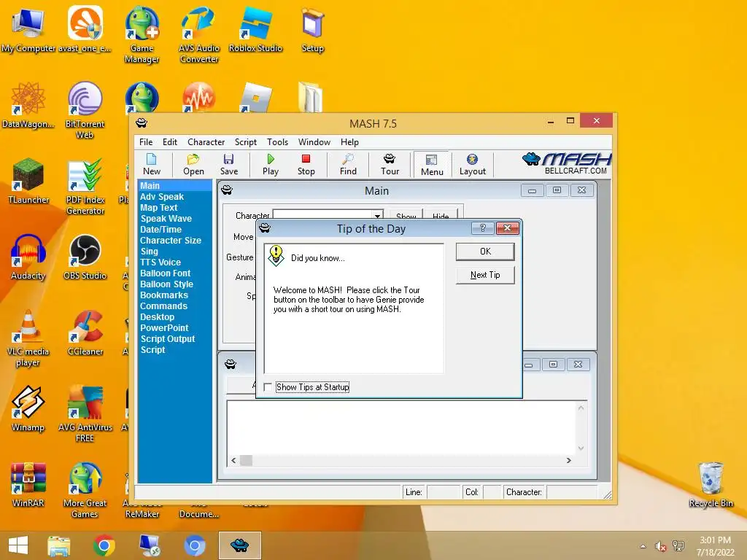Save the script using the Save icon
This screenshot has height=560, width=747.
(228, 165)
